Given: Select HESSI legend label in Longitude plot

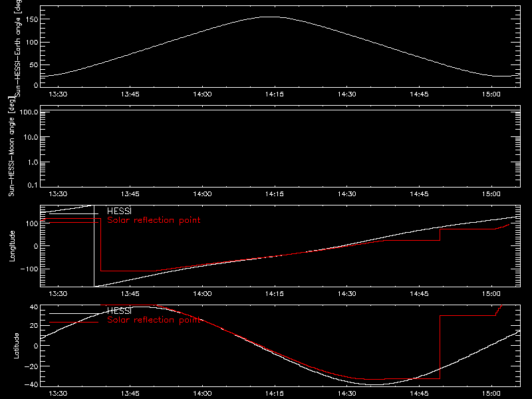Looking at the screenshot, I should pyautogui.click(x=119, y=211).
